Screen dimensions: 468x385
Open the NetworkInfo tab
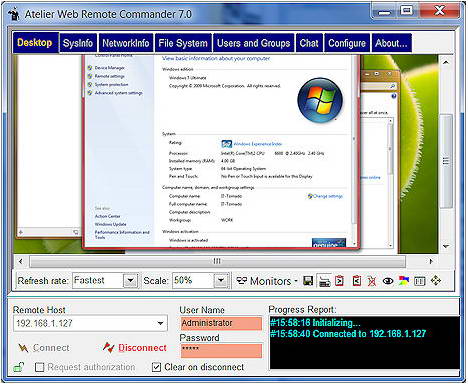pyautogui.click(x=126, y=43)
